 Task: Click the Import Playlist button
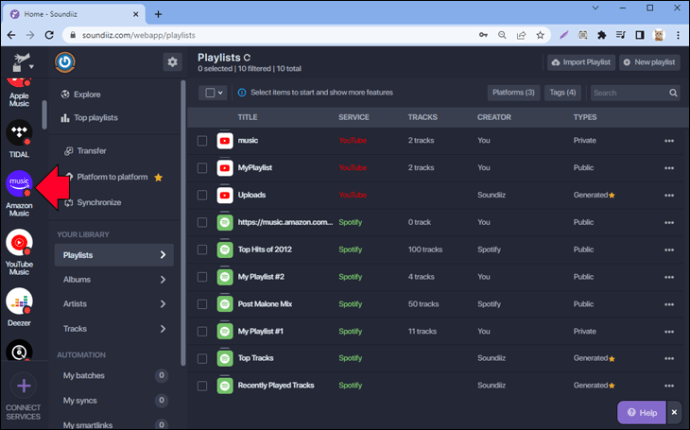[581, 62]
